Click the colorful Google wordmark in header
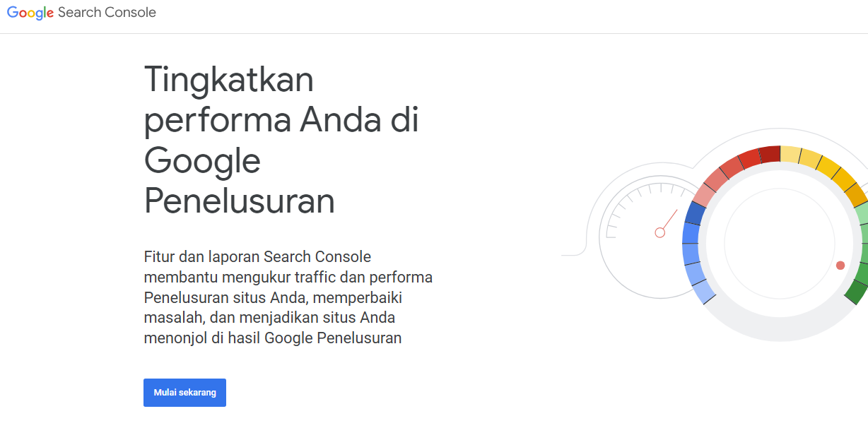This screenshot has width=868, height=428. pos(30,13)
